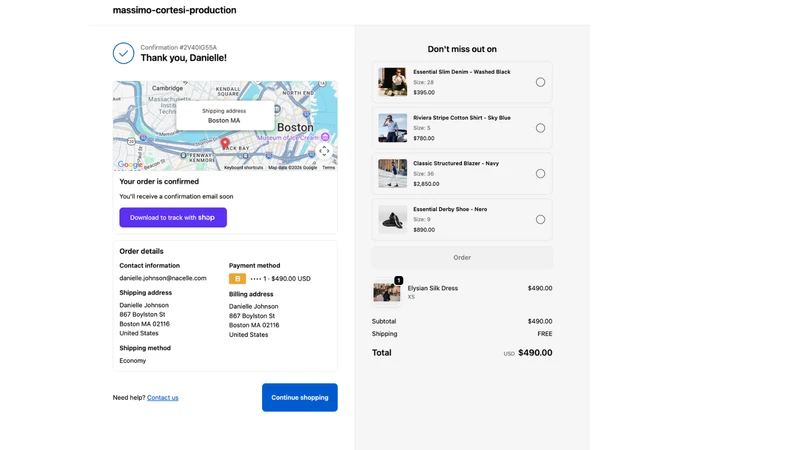Click the payment amount '$490.00 USD' text
The image size is (800, 450).
[x=291, y=279]
